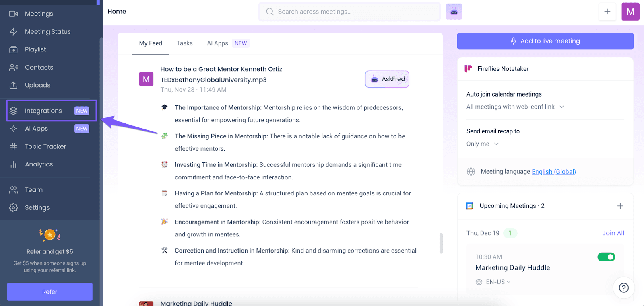Click the Search across meetings field
644x306 pixels.
[x=349, y=12]
